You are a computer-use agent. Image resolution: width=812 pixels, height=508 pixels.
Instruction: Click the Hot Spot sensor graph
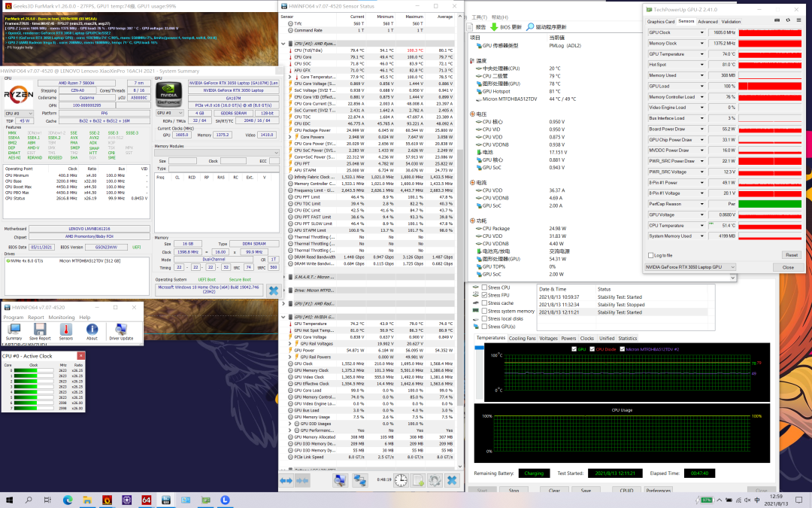tap(768, 65)
